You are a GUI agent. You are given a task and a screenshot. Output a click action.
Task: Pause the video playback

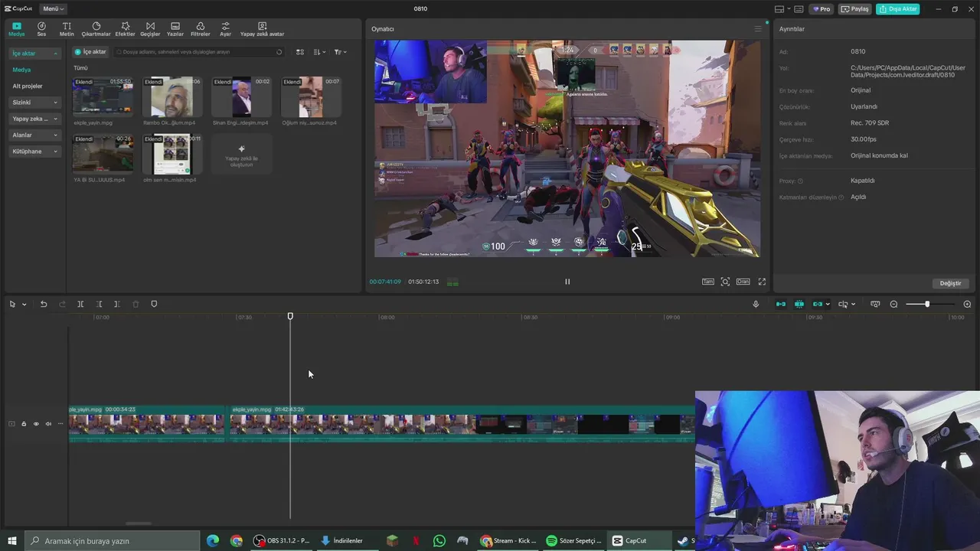pos(567,282)
